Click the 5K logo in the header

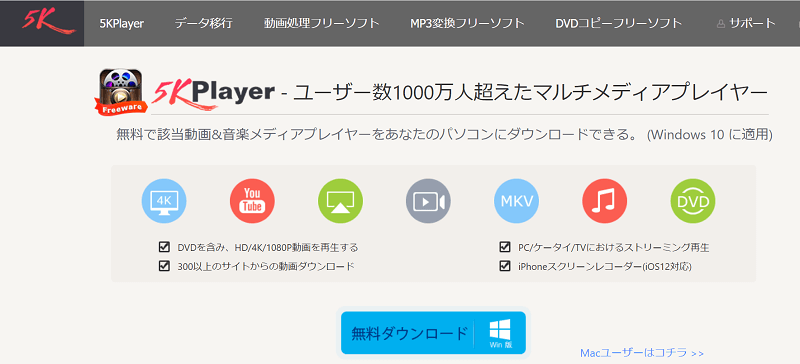[x=48, y=21]
